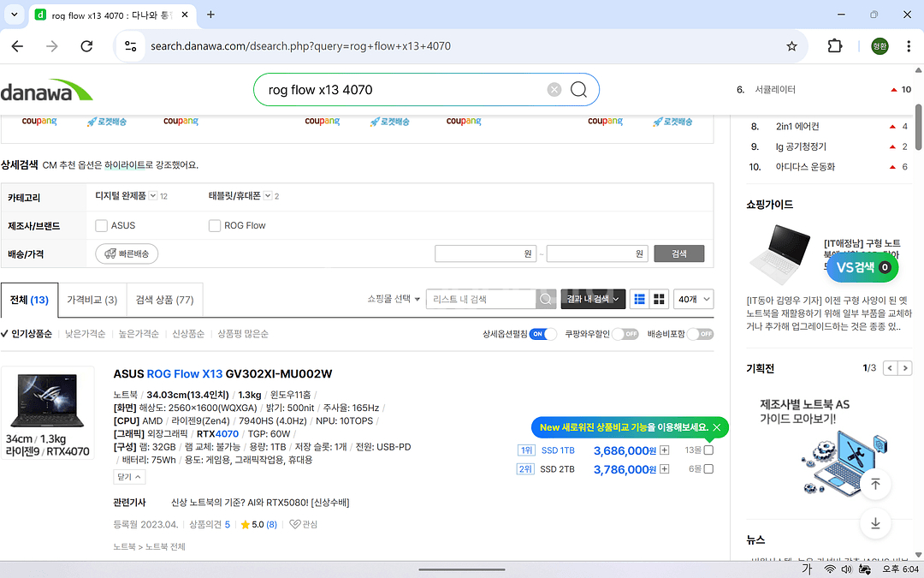Expand price details of SSD 1TB option

click(664, 450)
